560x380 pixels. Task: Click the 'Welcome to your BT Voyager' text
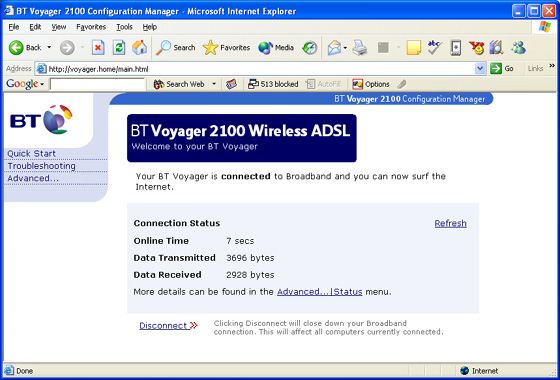point(195,146)
